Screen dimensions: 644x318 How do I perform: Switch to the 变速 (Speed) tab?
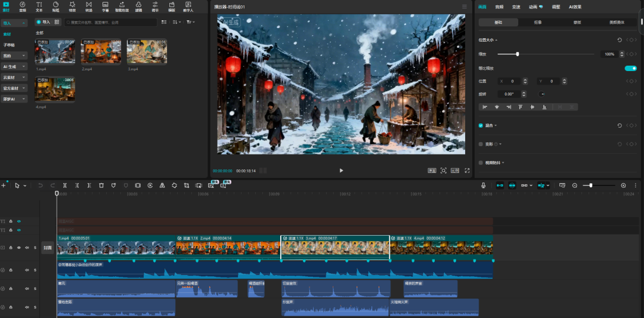pyautogui.click(x=516, y=7)
